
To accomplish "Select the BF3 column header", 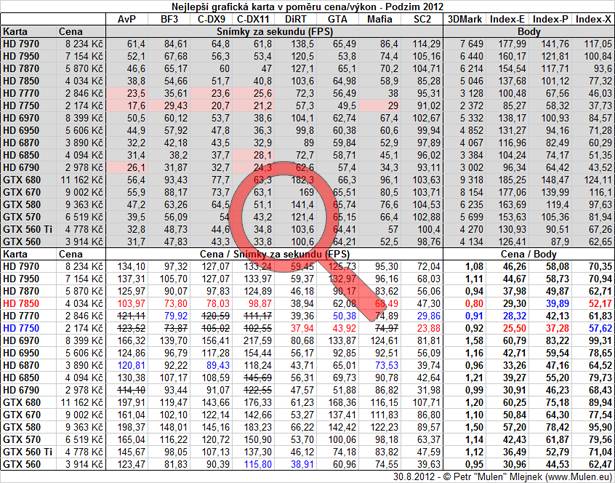I will (169, 19).
